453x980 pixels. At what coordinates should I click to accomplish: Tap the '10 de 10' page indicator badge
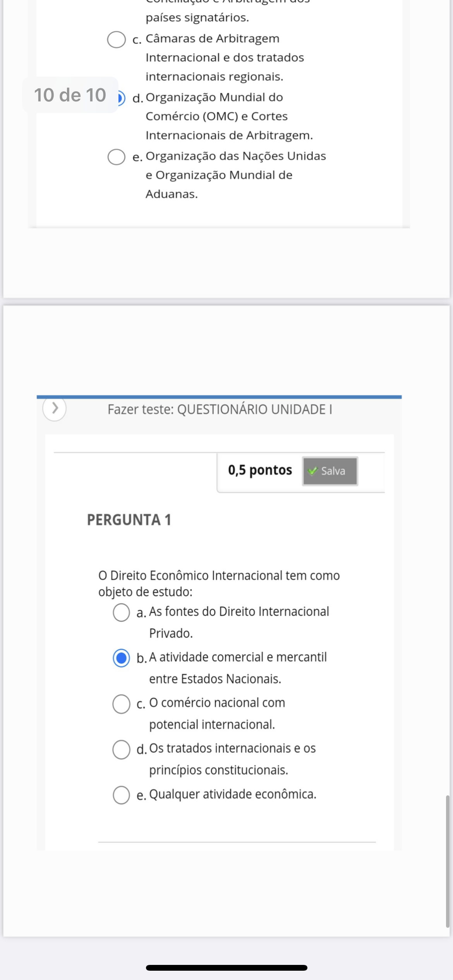pyautogui.click(x=70, y=95)
